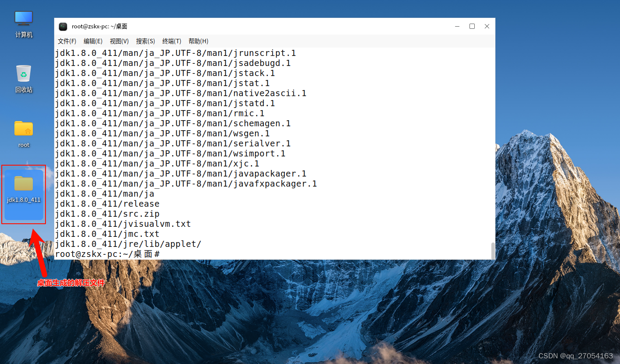Click the prompt line root@zskx-pc:~/桌面#
This screenshot has width=620, height=364.
click(x=107, y=254)
